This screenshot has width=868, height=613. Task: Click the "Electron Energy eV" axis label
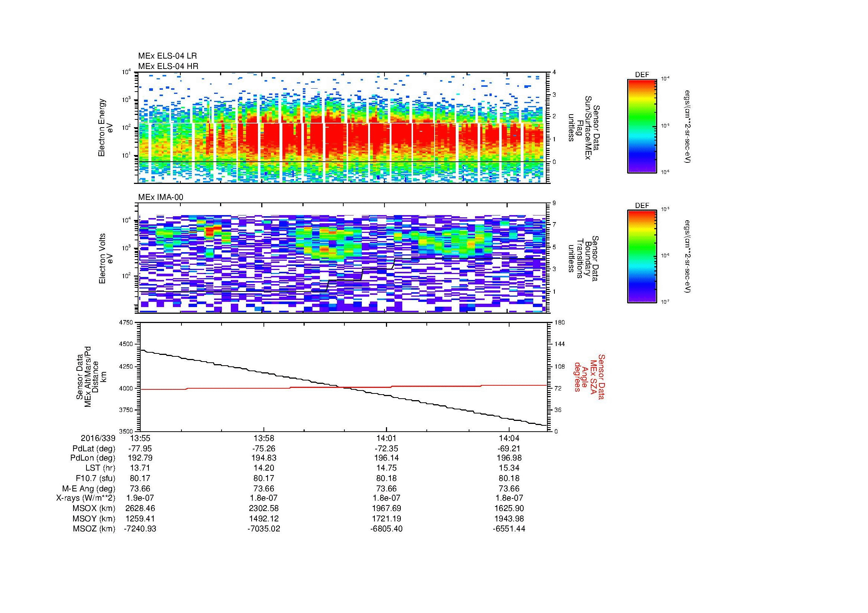coord(105,128)
